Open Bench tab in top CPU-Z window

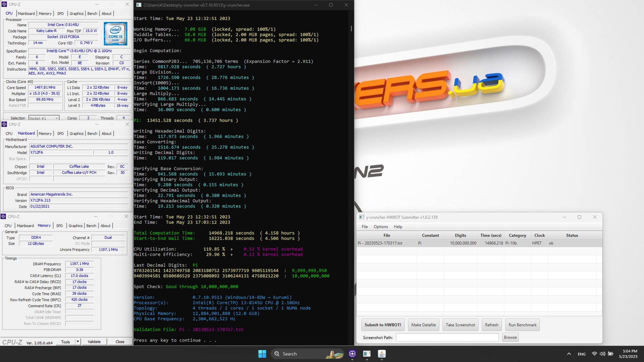[92, 13]
